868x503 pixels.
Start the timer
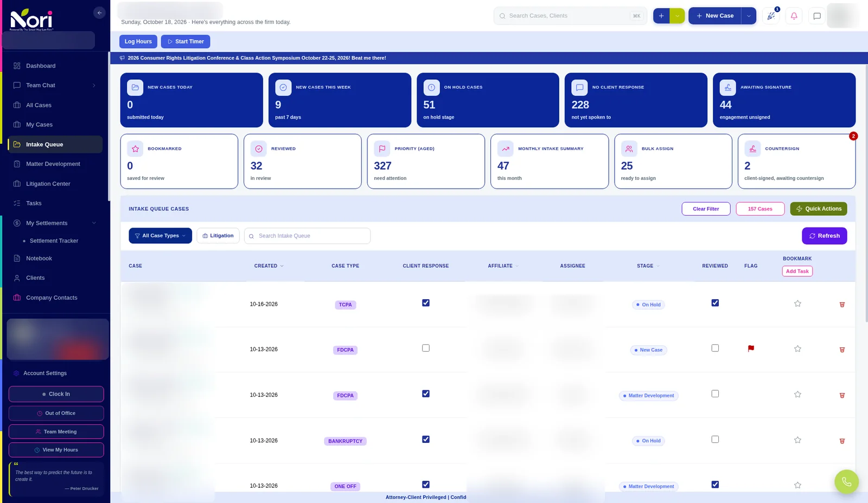point(186,42)
